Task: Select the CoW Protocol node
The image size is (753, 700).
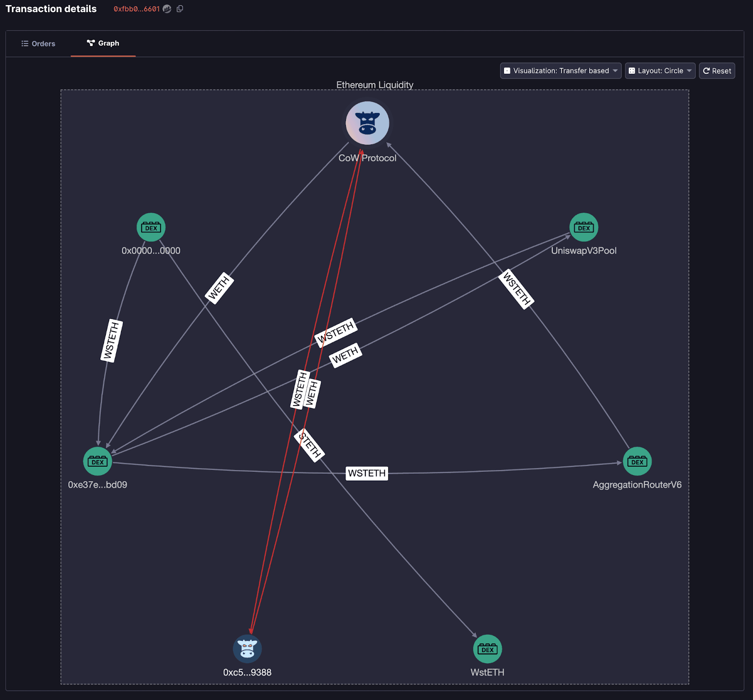Action: (x=368, y=123)
